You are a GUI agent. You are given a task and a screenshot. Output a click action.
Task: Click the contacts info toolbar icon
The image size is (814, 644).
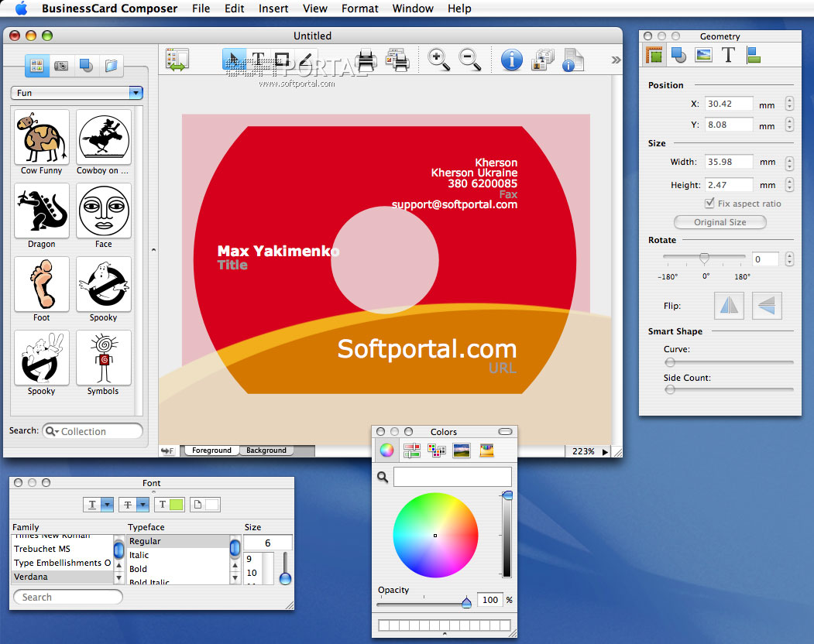coord(543,60)
